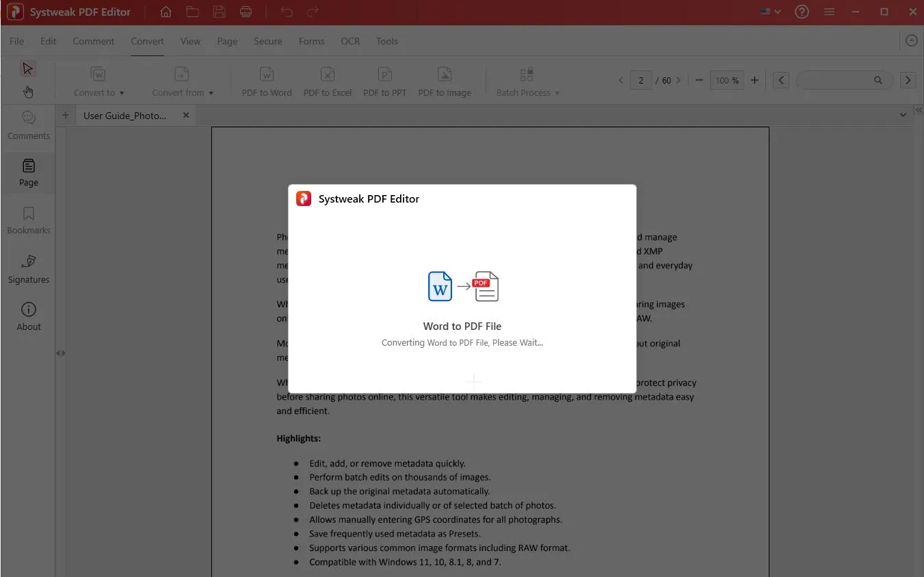Screen dimensions: 924x577
Task: Open the Tools tab
Action: point(386,41)
